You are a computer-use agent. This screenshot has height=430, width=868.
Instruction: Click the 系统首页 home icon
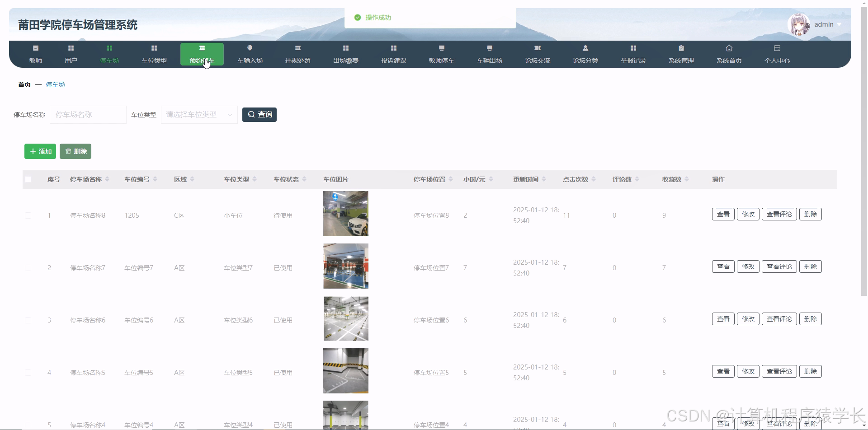729,48
